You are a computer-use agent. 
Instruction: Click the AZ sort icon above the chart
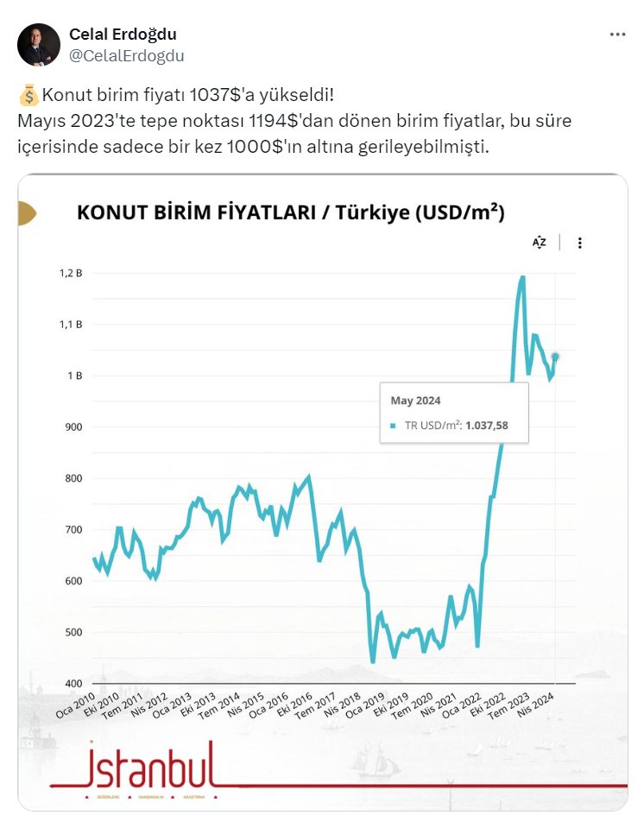pos(539,243)
